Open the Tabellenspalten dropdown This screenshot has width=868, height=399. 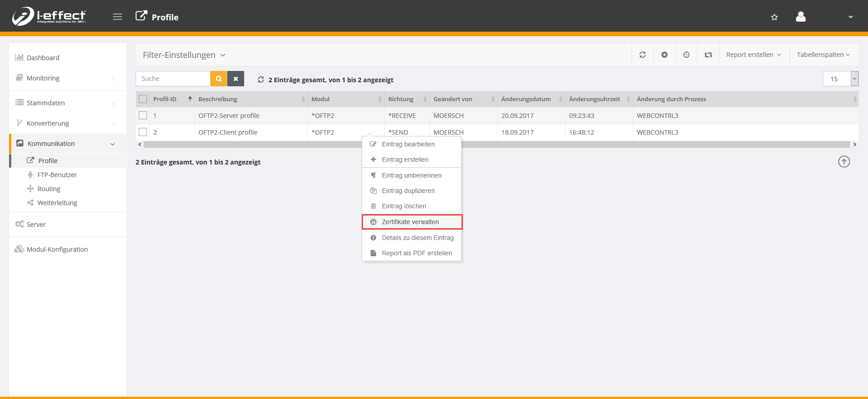pyautogui.click(x=823, y=55)
